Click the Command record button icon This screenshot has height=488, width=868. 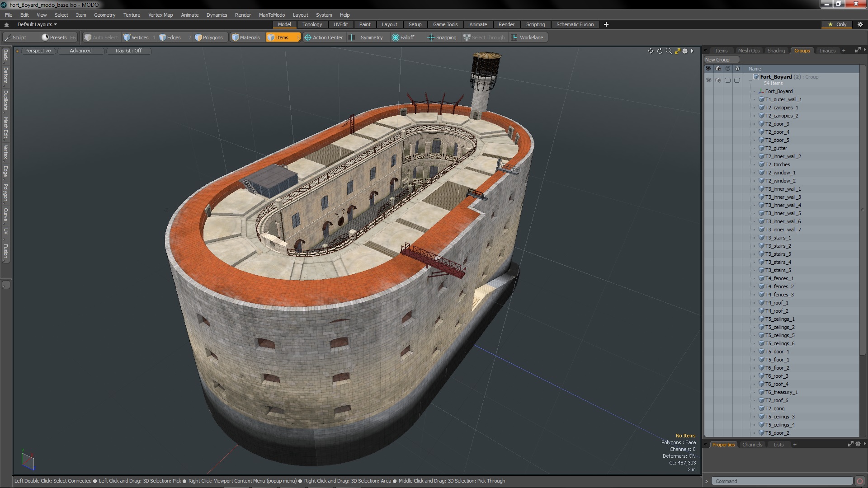(860, 481)
